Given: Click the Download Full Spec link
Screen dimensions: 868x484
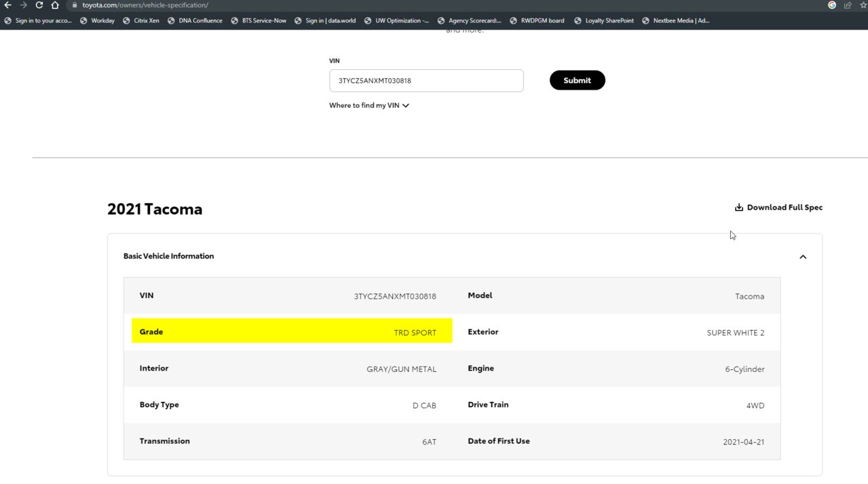Looking at the screenshot, I should click(778, 207).
